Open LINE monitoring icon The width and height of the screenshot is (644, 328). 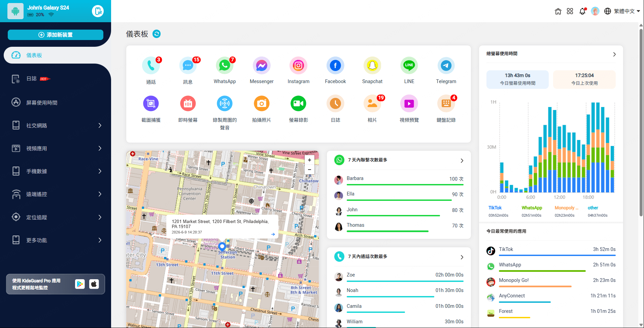point(409,66)
